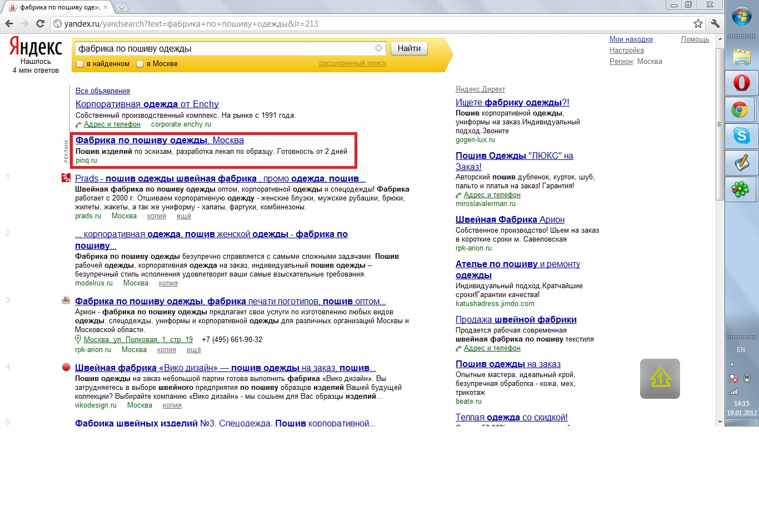Image resolution: width=759 pixels, height=532 pixels.
Task: Open 'Адрес и телефон' under Enchy ad
Action: pos(112,124)
